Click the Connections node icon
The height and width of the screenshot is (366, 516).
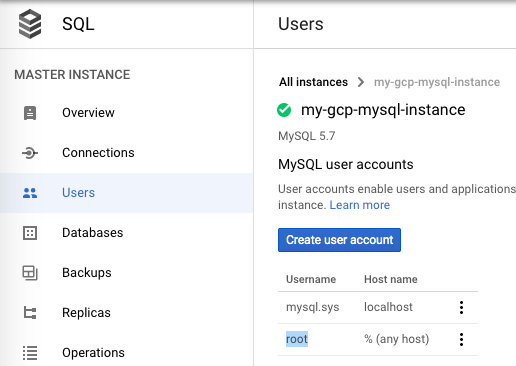(30, 153)
